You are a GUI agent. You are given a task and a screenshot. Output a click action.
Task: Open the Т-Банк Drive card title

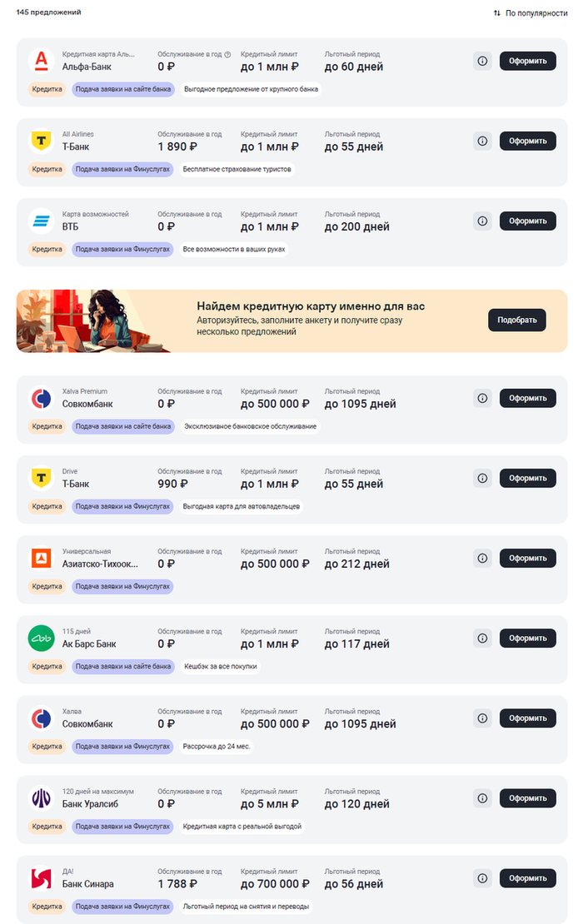tap(76, 484)
